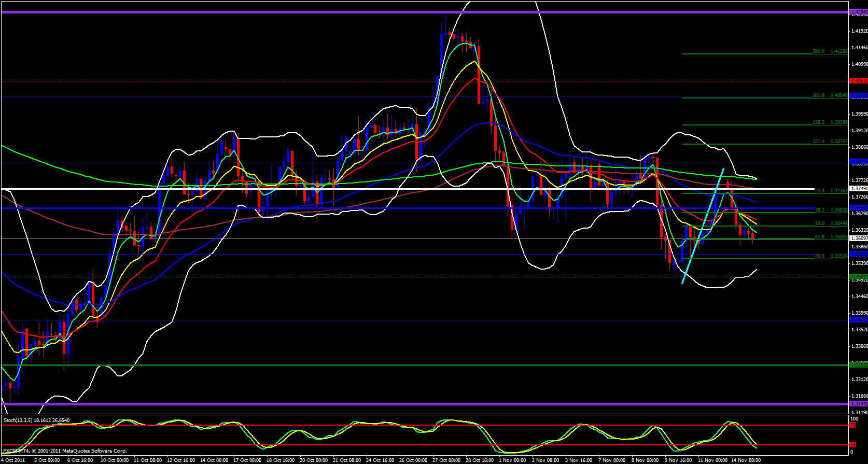
Task: Click the stochastic 25 level marker
Action: coord(852,445)
